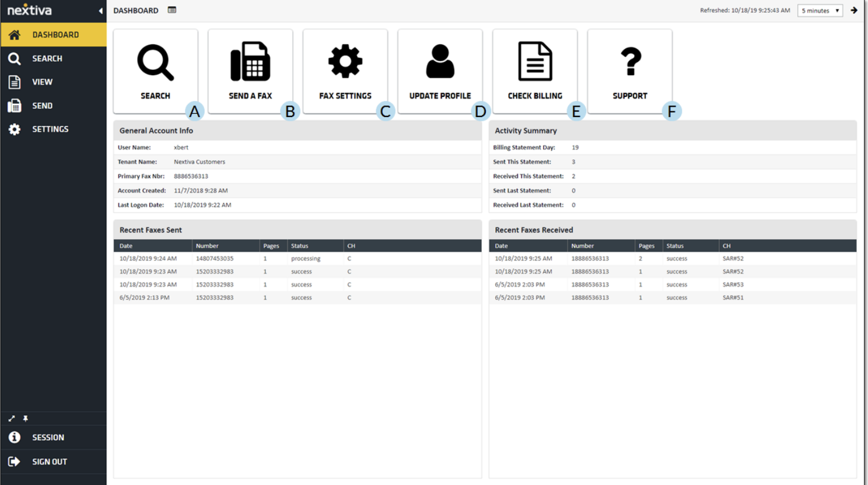
Task: Open the Update Profile tile
Action: click(440, 71)
